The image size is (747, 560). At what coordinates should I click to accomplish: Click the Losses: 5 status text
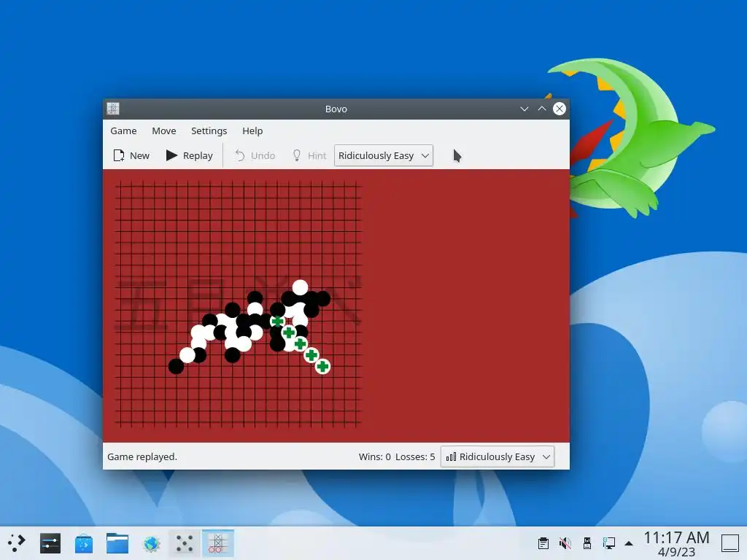coord(415,456)
